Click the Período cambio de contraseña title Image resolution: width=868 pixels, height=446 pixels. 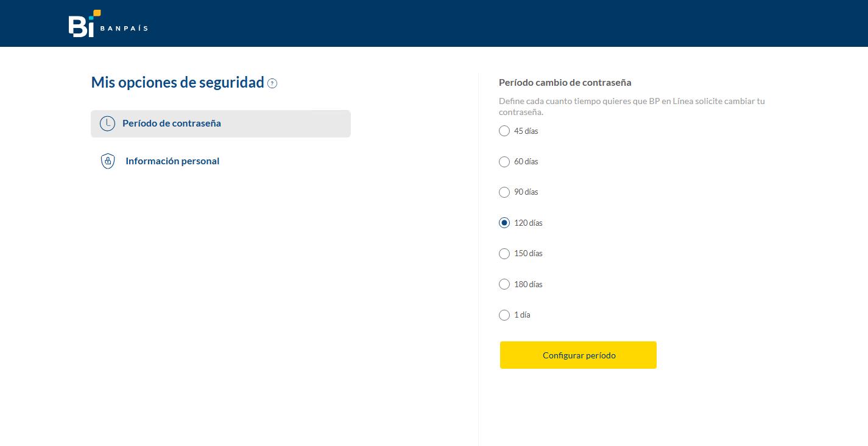[565, 82]
